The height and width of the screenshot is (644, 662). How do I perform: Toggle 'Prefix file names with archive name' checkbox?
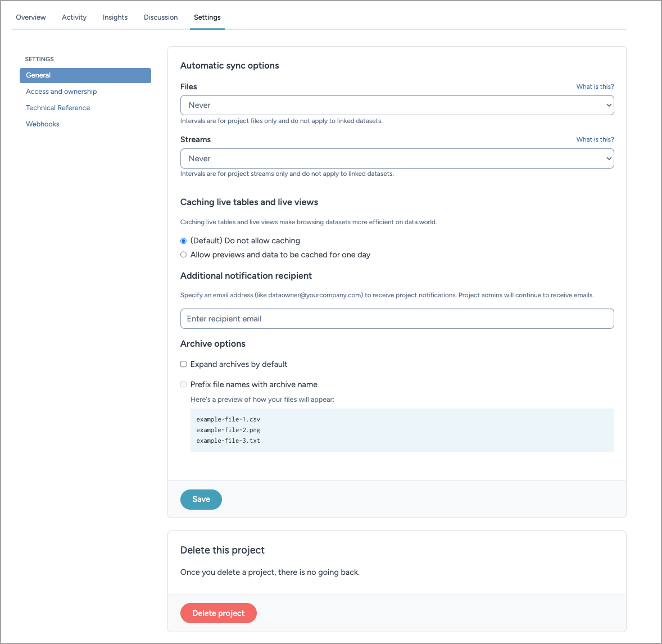183,384
